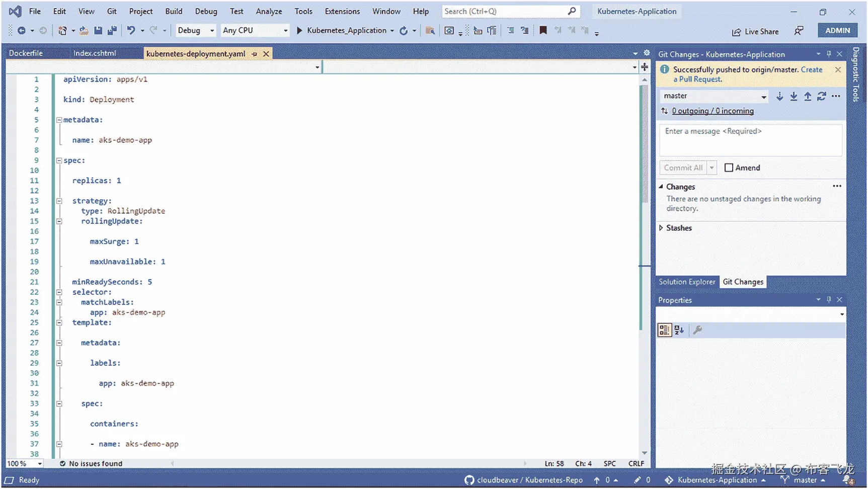Sync repository with the refresh icon
Viewport: 868px width, 489px height.
(x=822, y=96)
